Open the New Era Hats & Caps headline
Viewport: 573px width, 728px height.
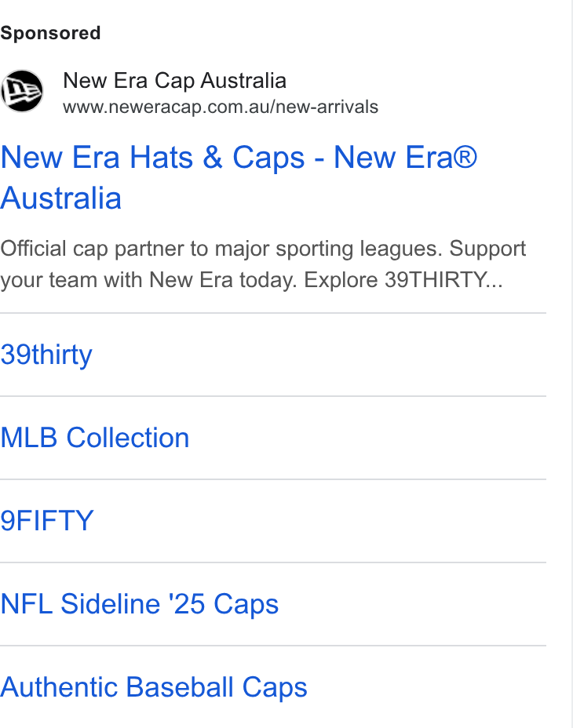tap(239, 177)
